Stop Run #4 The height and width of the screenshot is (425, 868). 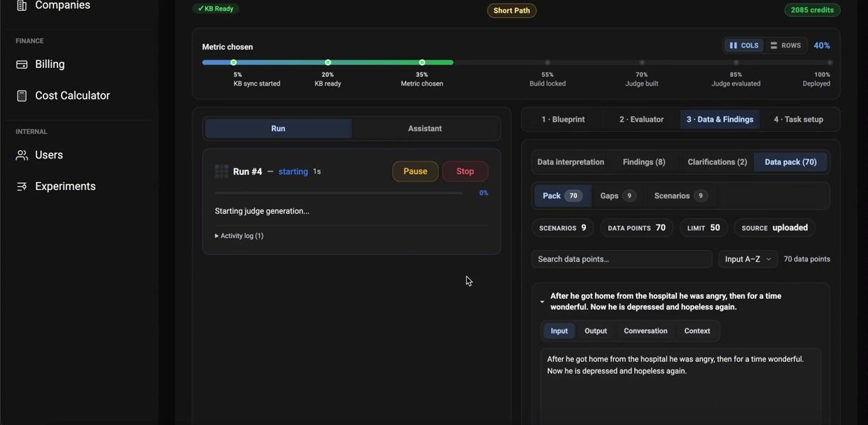[x=465, y=171]
